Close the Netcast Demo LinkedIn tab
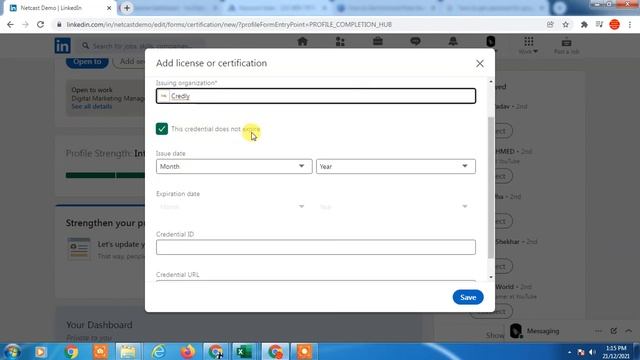The height and width of the screenshot is (360, 640). [109, 8]
